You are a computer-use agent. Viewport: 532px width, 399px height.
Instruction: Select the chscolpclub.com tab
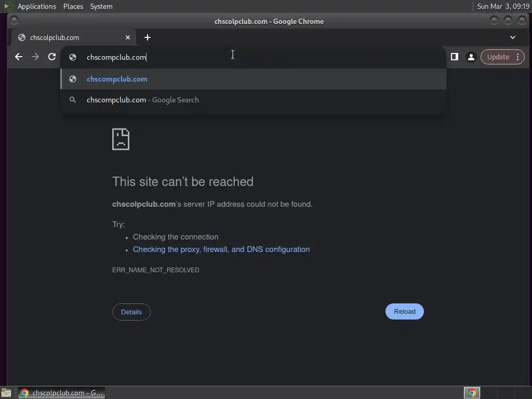coord(74,37)
